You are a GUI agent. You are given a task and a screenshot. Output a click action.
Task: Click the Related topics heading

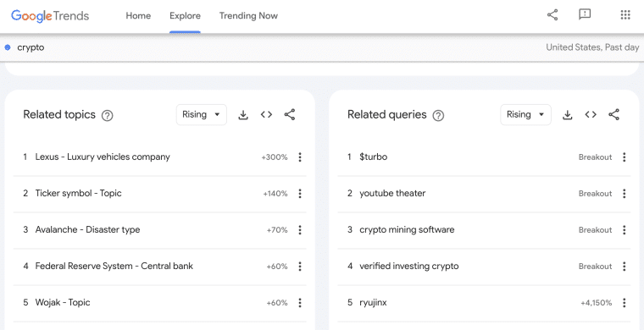59,115
